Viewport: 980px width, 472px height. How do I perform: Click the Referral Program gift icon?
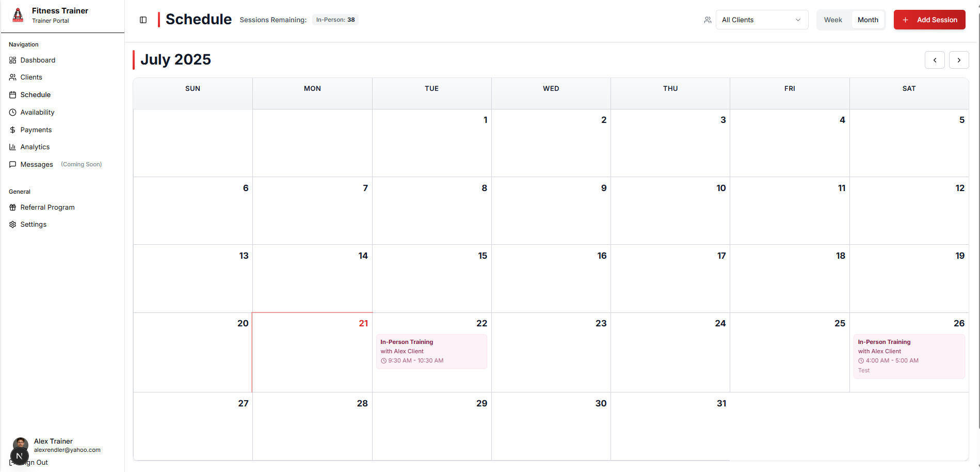coord(12,207)
